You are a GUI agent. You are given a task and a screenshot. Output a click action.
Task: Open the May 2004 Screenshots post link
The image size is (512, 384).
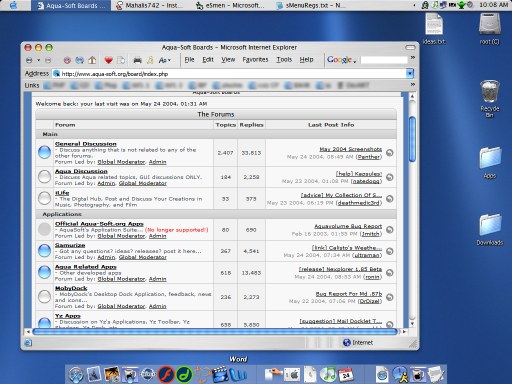[351, 149]
